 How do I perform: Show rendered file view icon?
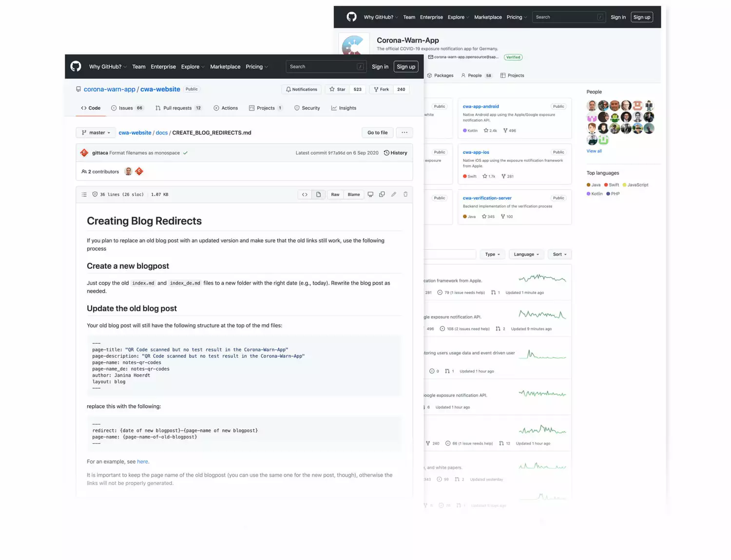(x=318, y=194)
